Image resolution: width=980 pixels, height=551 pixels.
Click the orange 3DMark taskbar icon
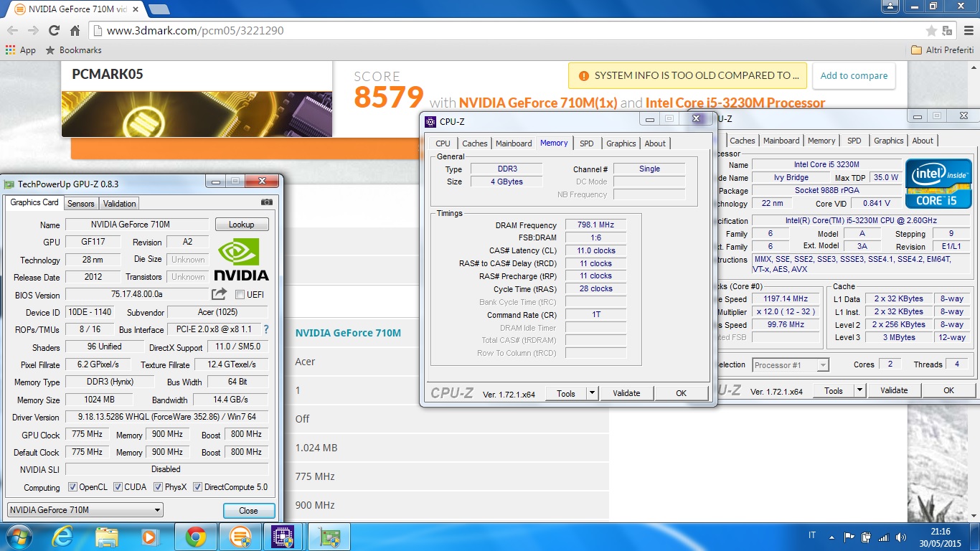[240, 537]
